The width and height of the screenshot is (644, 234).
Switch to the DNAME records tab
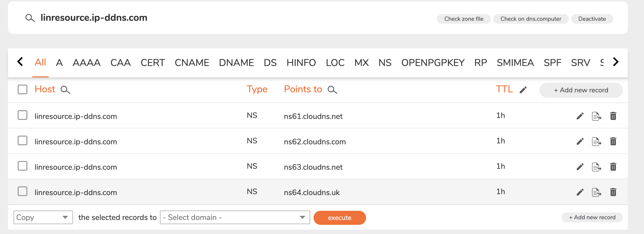coord(236,63)
